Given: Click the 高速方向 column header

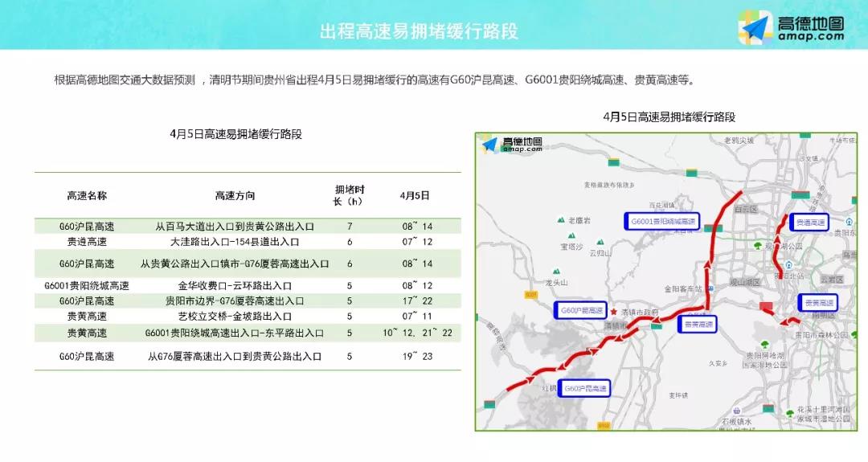Looking at the screenshot, I should [235, 195].
